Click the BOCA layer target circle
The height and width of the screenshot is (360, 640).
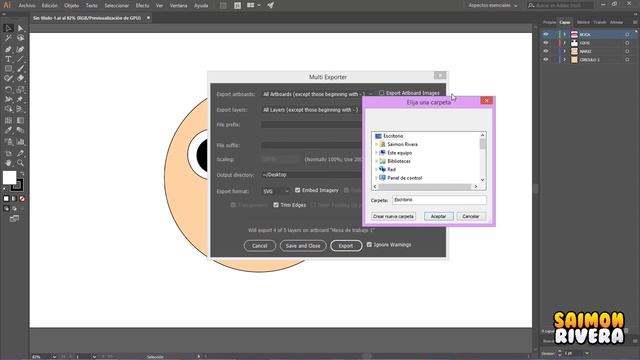point(627,35)
